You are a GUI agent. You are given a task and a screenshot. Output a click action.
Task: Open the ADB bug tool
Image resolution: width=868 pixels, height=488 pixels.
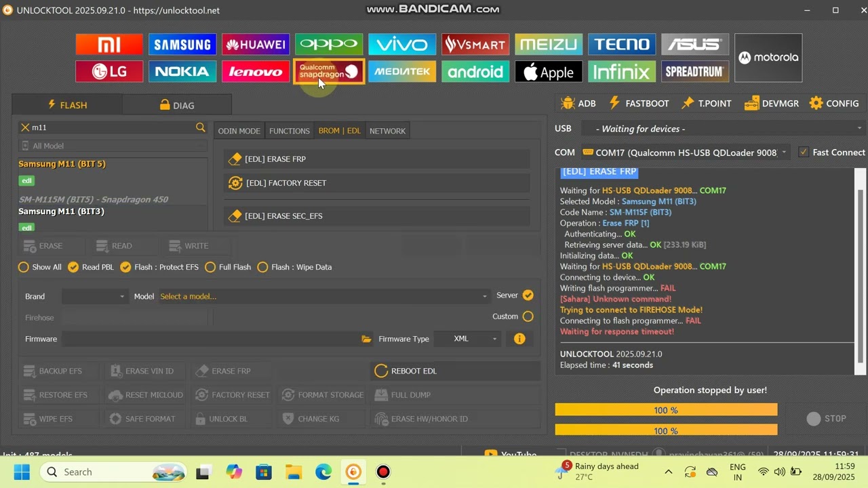578,104
